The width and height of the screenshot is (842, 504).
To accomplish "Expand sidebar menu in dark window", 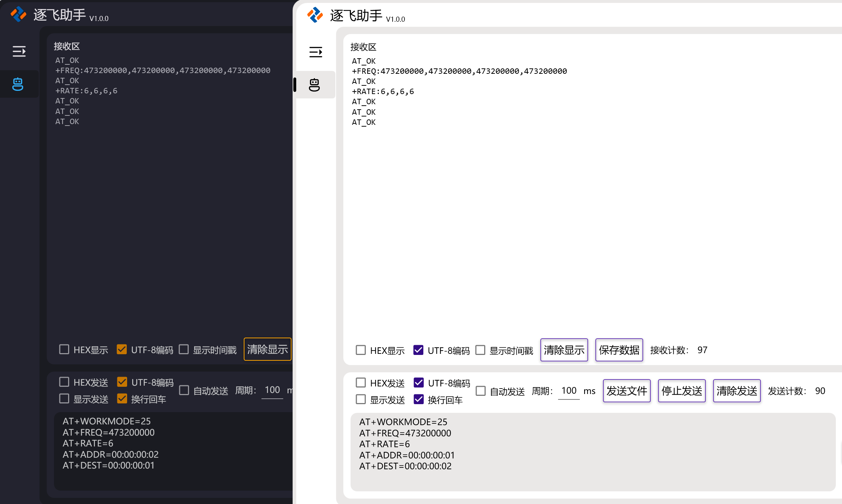I will (19, 51).
